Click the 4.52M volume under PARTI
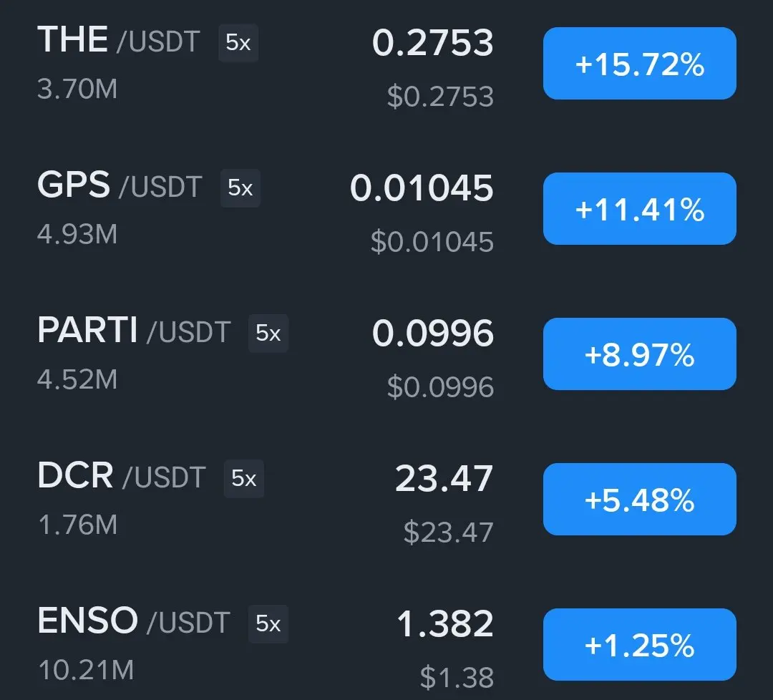The height and width of the screenshot is (700, 773). pos(77,379)
